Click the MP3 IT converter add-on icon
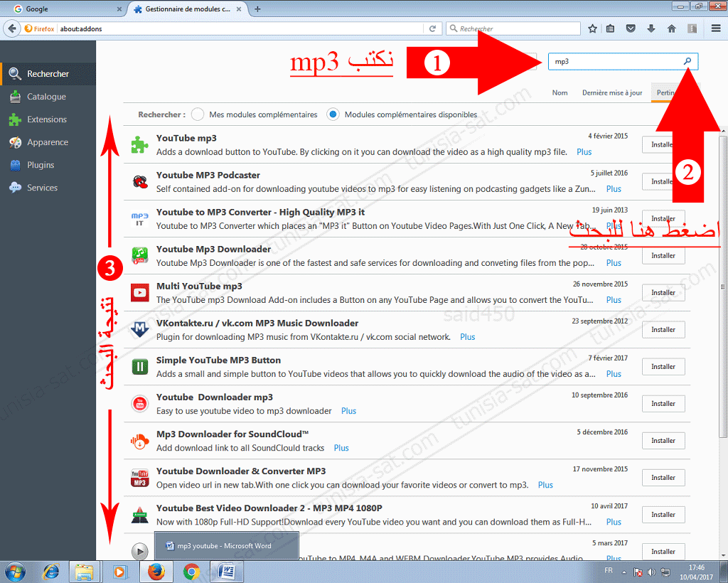Image resolution: width=728 pixels, height=583 pixels. click(140, 219)
